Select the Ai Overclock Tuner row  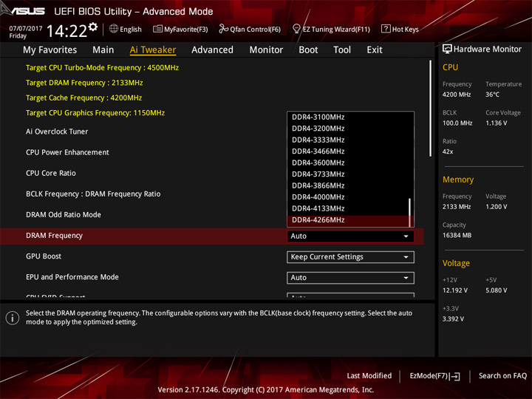(x=57, y=132)
